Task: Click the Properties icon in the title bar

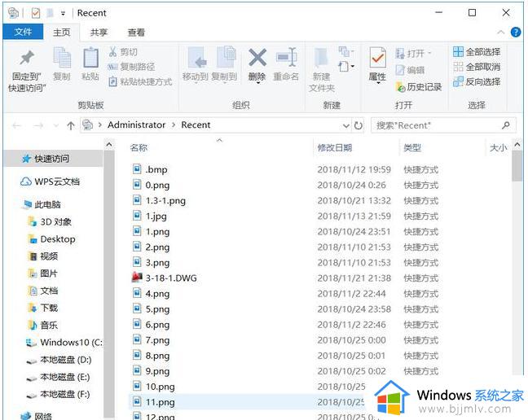Action: pyautogui.click(x=36, y=13)
